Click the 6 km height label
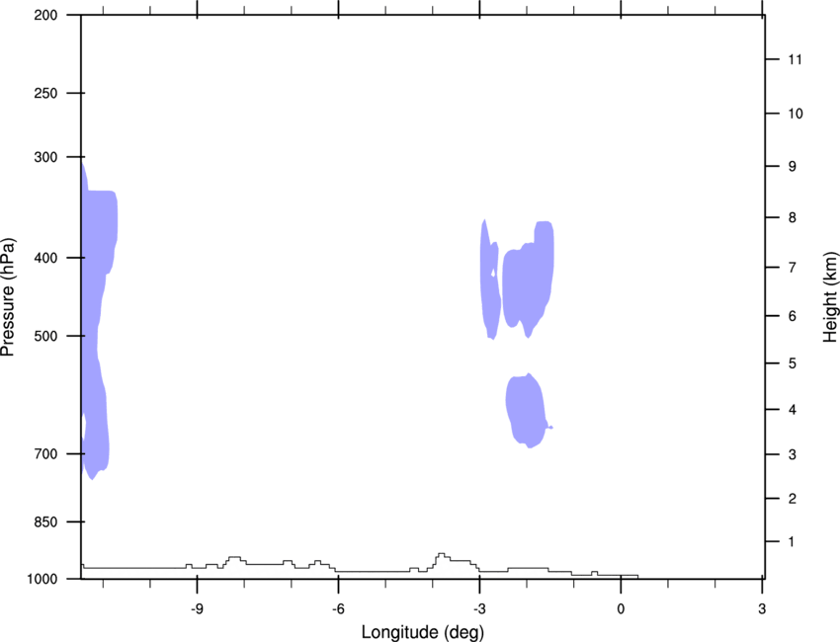Image resolution: width=840 pixels, height=642 pixels. pyautogui.click(x=793, y=316)
